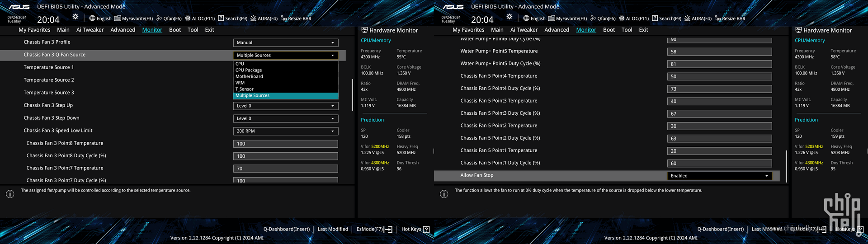Click the info icon in left help area

point(10,194)
